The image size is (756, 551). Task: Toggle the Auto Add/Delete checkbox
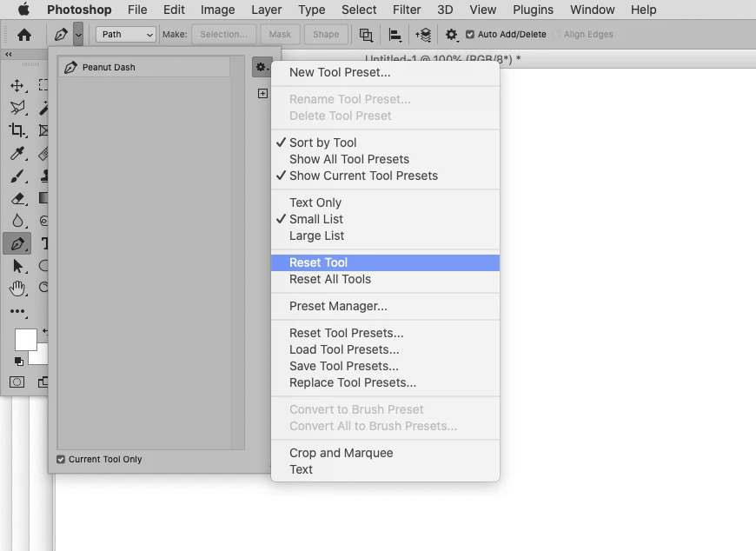click(470, 34)
